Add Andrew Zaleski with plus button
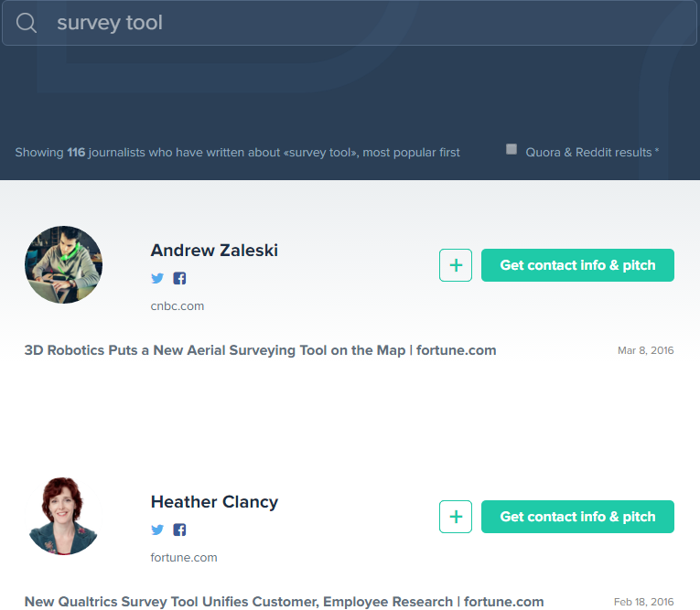The width and height of the screenshot is (700, 610). coord(456,265)
